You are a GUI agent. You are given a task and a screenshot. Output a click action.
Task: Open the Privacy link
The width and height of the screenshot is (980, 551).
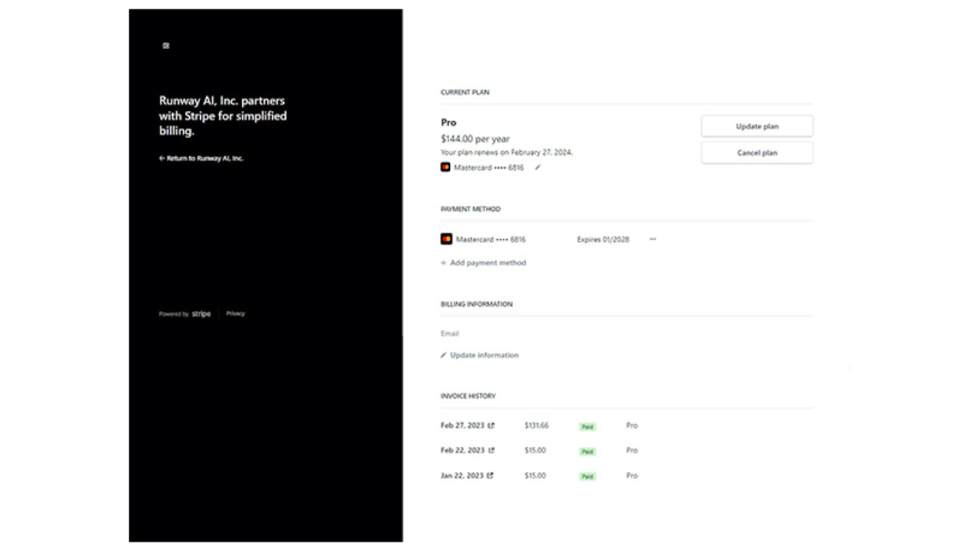click(235, 314)
